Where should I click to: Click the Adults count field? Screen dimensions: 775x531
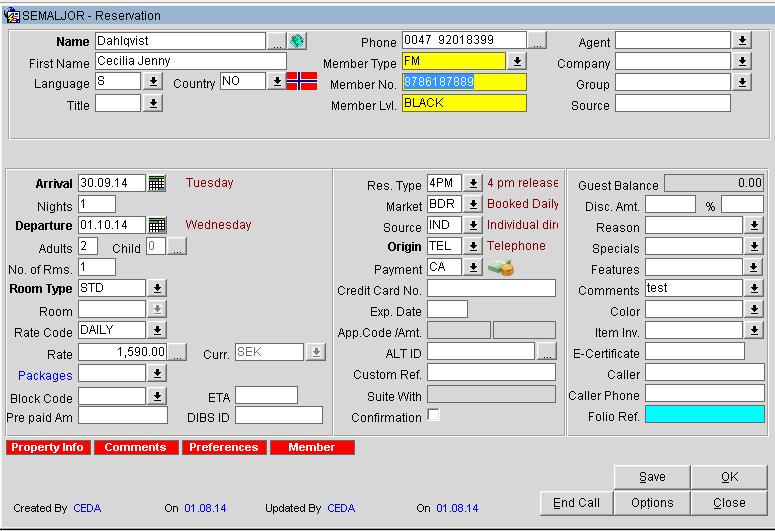(88, 246)
